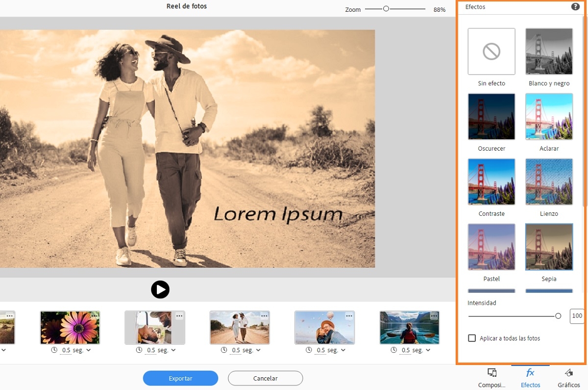The image size is (588, 390).
Task: Open the help question mark icon
Action: click(575, 7)
